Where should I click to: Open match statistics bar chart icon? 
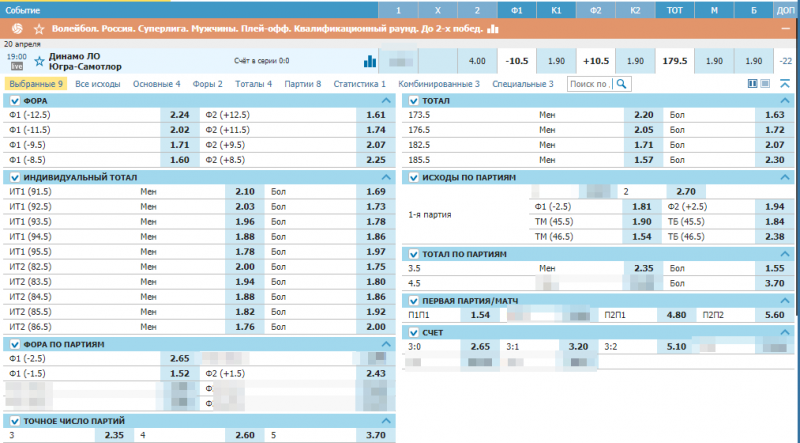coord(370,61)
